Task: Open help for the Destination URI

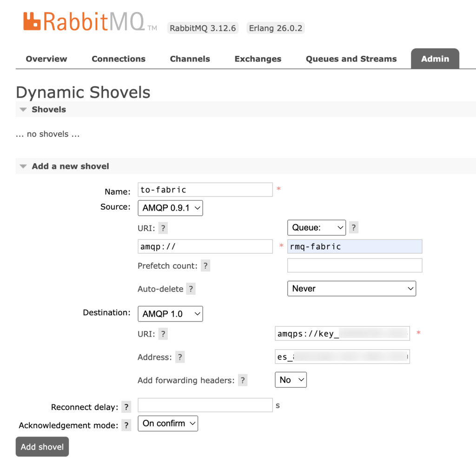Action: [x=162, y=334]
